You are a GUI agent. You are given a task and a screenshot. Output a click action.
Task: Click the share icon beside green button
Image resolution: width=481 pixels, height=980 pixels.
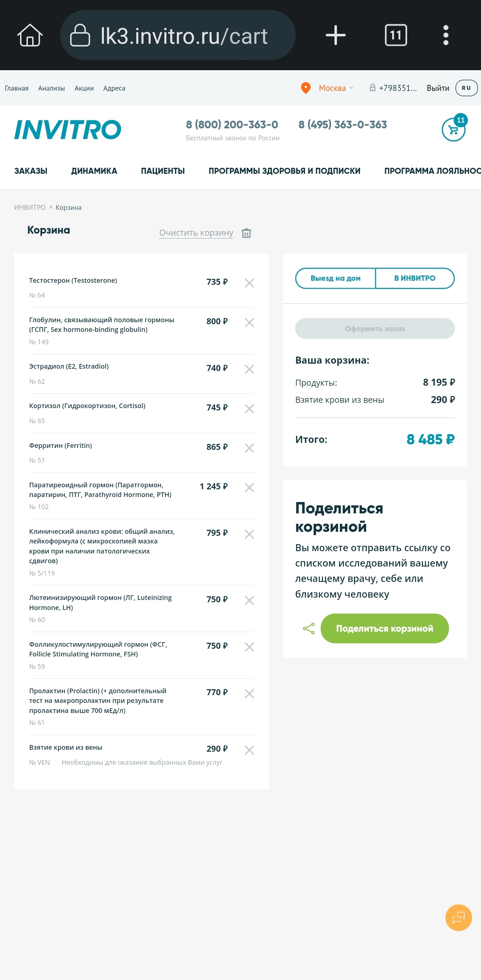coord(309,628)
